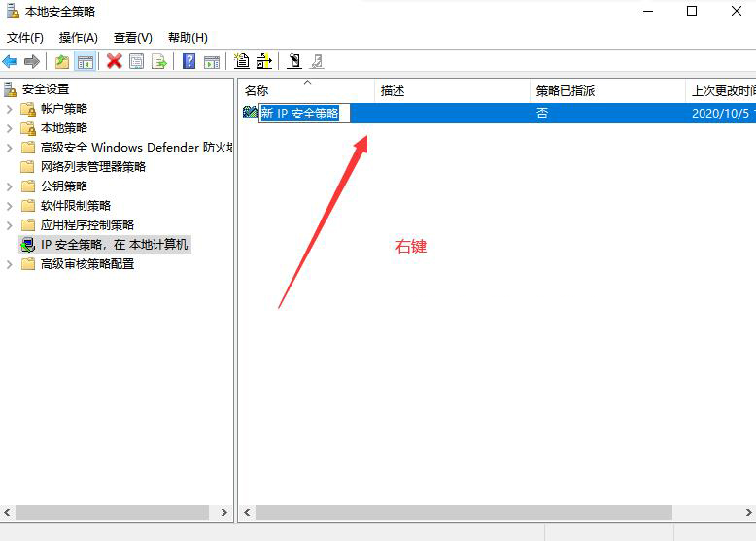Click the IP 安全策略 node icon in tree

tap(28, 245)
